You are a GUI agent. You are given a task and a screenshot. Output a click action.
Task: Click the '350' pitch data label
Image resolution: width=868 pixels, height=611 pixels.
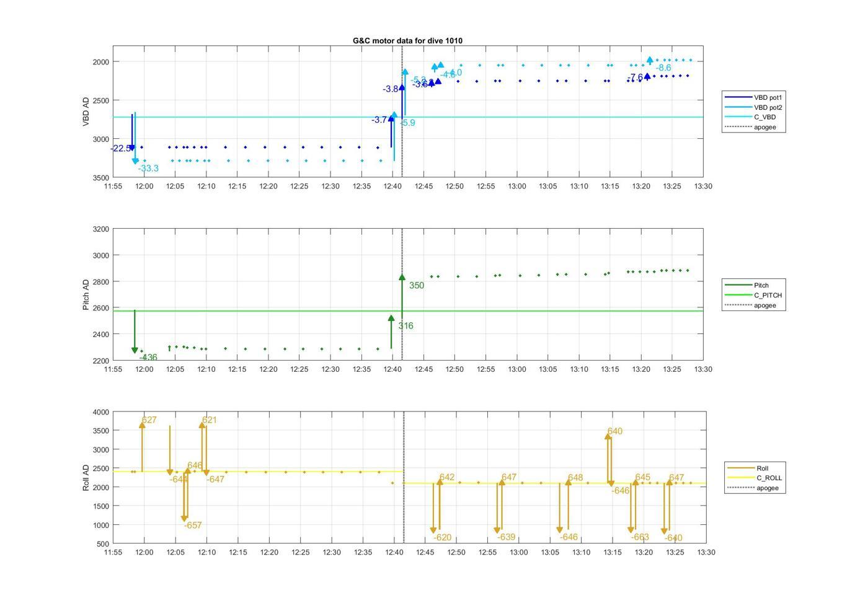[x=417, y=286]
